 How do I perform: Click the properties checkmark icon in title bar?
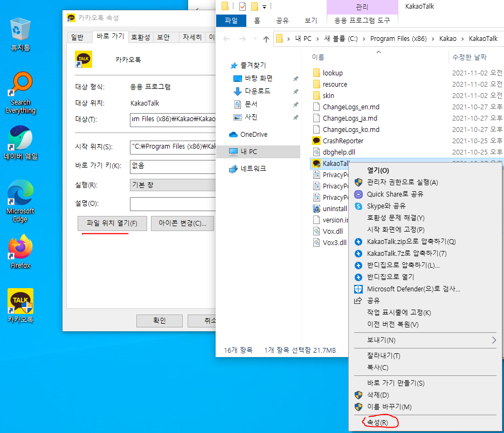[243, 6]
